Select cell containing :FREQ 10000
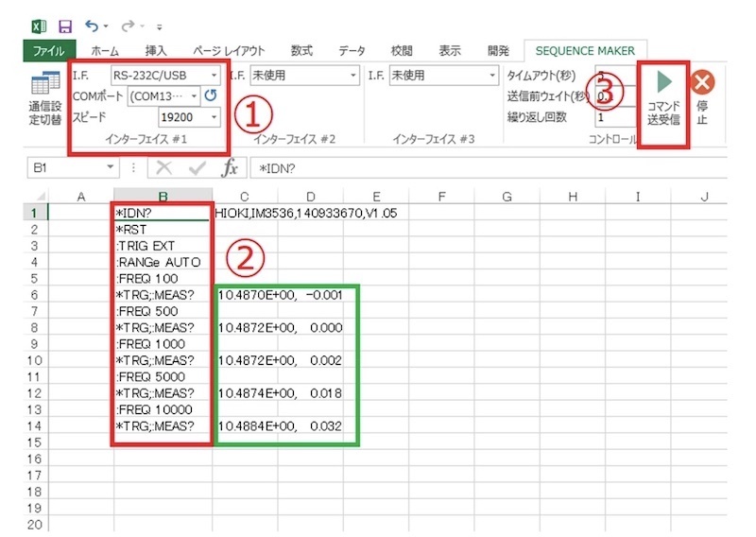This screenshot has width=756, height=537. pyautogui.click(x=163, y=409)
